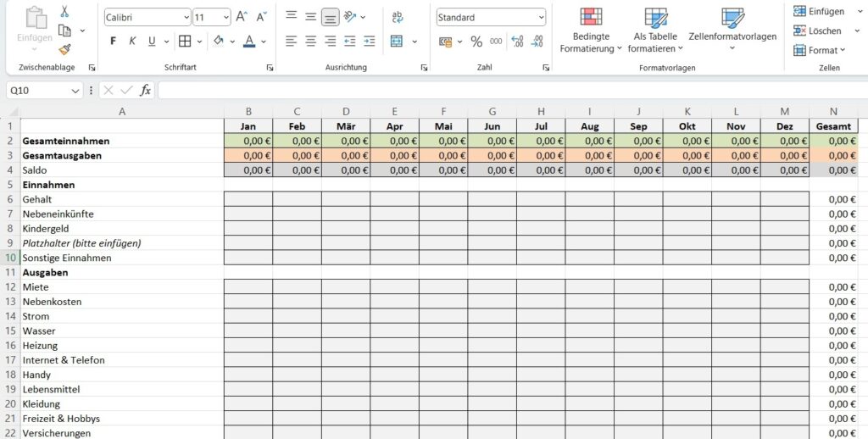Click the Cut scissors icon
The image size is (868, 439).
point(64,13)
